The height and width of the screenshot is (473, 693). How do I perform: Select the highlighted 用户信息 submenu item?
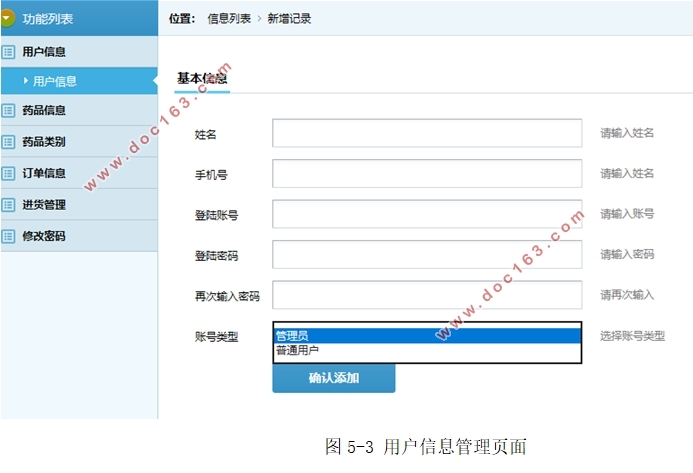(79, 81)
